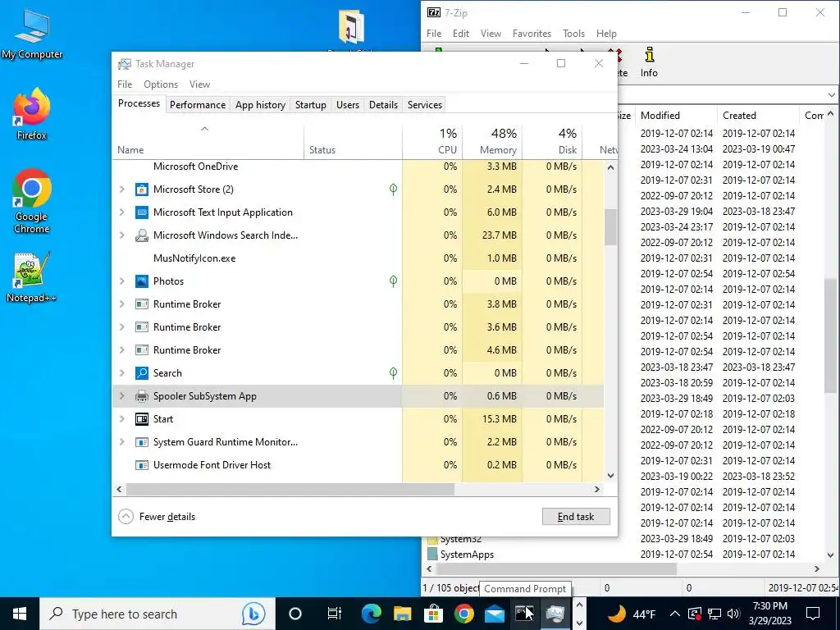840x630 pixels.
Task: Expand the Microsoft Windows Search Indexer row
Action: 122,235
